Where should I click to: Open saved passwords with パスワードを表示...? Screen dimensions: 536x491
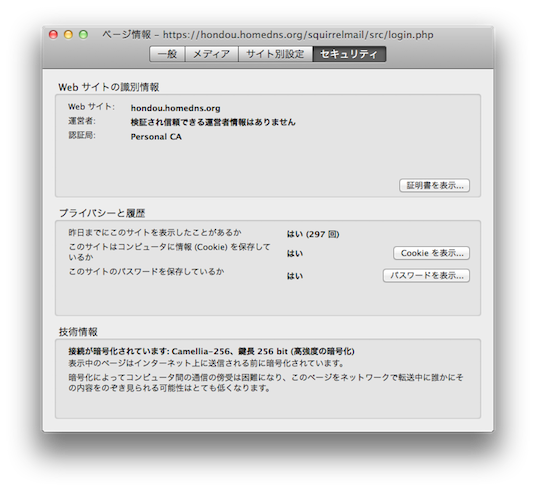(x=426, y=276)
